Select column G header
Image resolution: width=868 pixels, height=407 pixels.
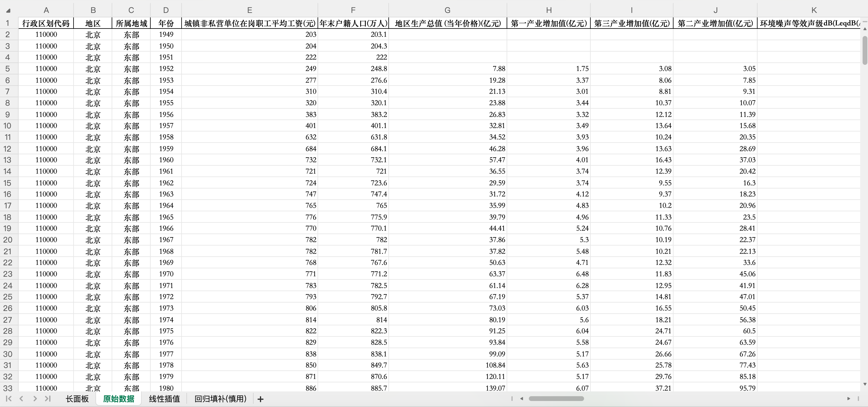point(448,10)
